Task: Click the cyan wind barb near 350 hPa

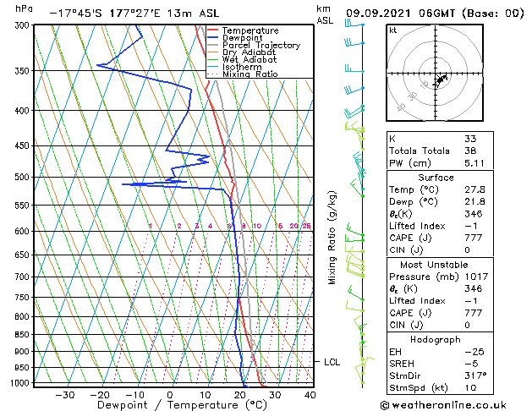Action: point(354,68)
